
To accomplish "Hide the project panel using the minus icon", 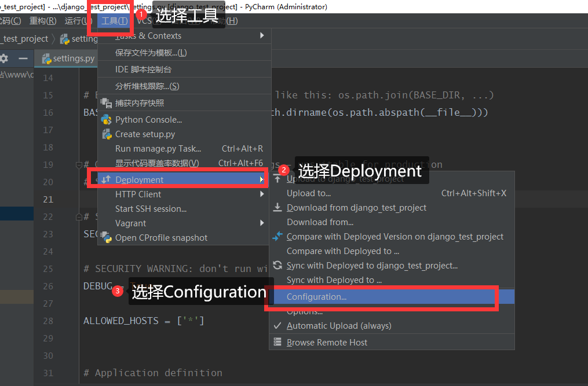I will pyautogui.click(x=23, y=58).
